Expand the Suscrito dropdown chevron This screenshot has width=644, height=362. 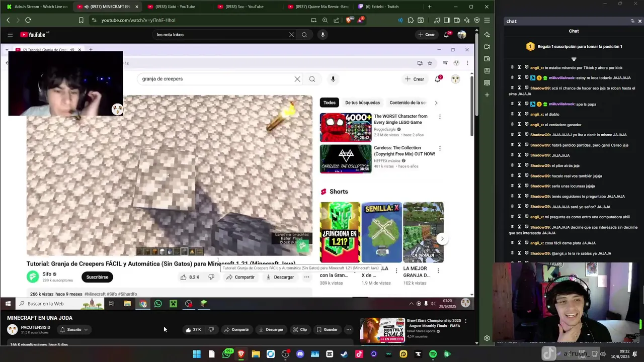86,330
